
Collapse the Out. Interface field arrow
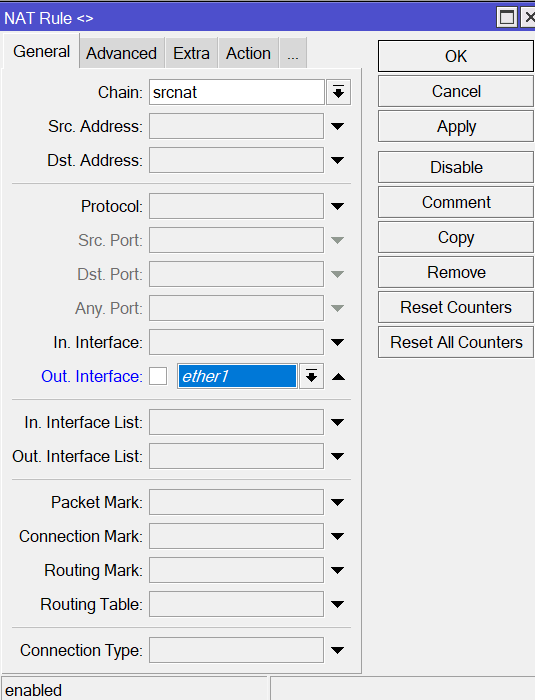(338, 377)
